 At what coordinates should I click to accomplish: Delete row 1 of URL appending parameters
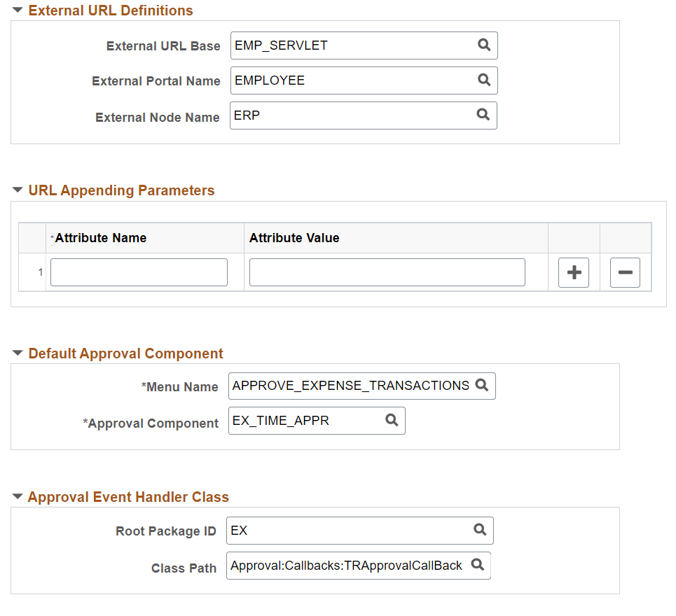625,272
